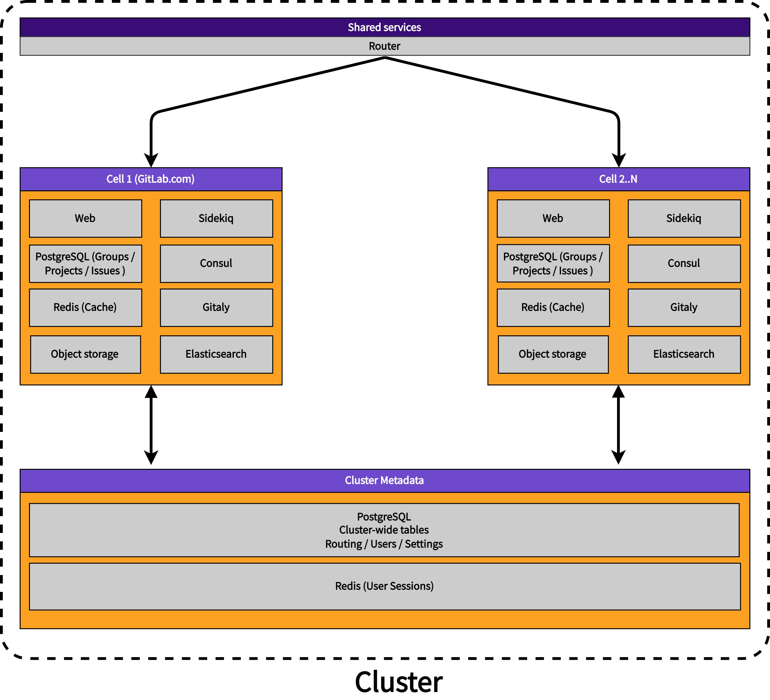Screen dimensions: 770x700
Task: Click the Cluster Metadata header
Action: [x=385, y=481]
